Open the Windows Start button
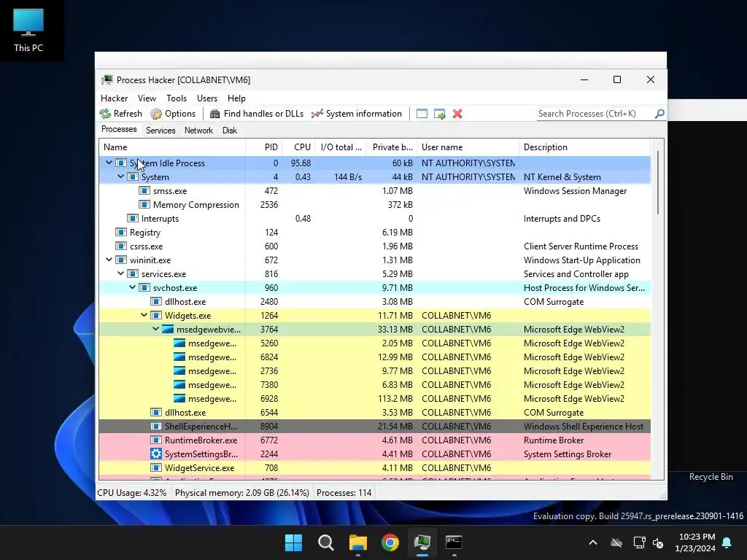The height and width of the screenshot is (560, 747). pos(293,542)
